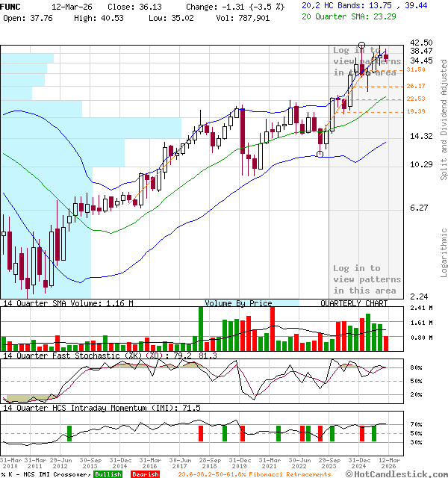
Task: Click the 19.39 Fibonacci retracement label
Action: coord(416,111)
